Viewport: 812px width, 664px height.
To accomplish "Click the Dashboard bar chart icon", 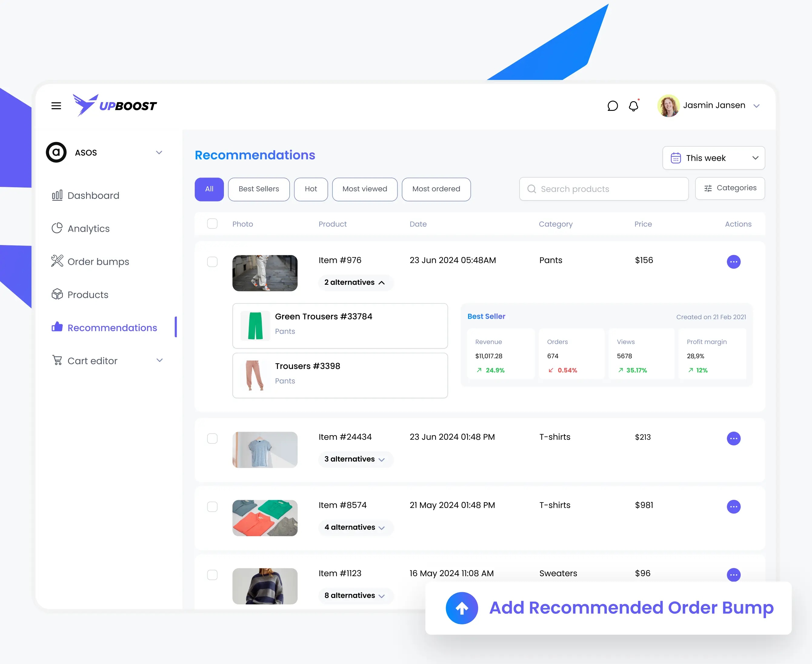I will click(x=57, y=195).
